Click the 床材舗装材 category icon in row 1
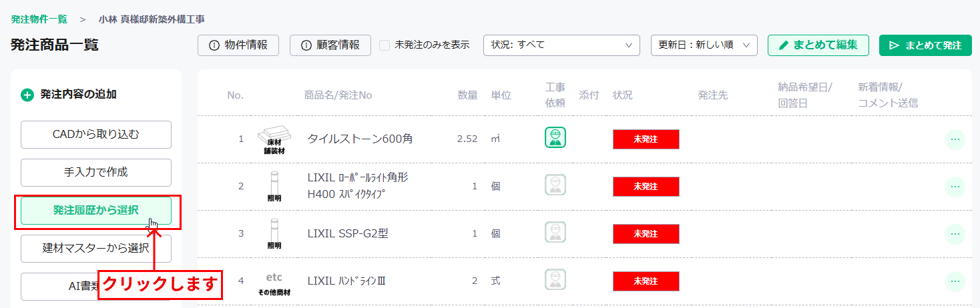The height and width of the screenshot is (308, 980). pyautogui.click(x=274, y=140)
